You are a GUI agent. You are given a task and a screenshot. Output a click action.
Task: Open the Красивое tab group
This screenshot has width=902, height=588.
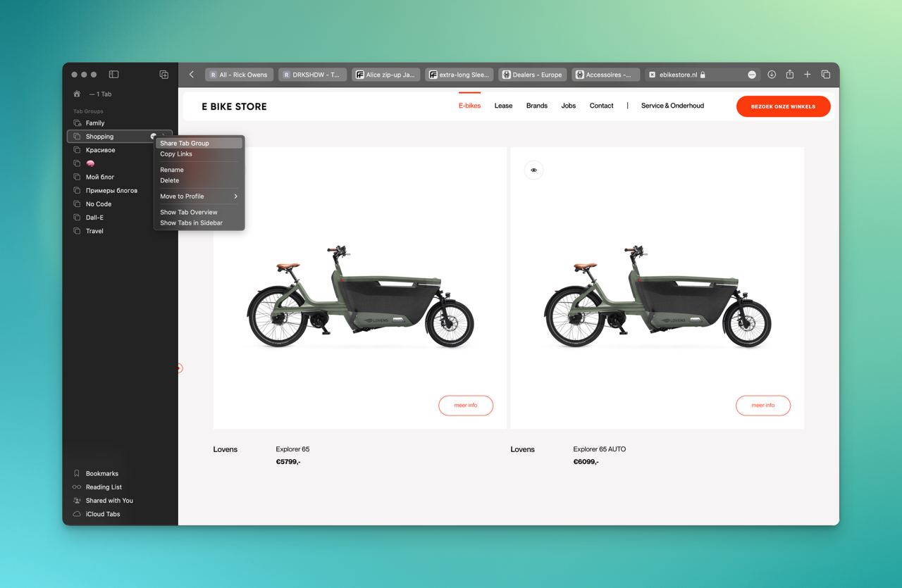tap(101, 150)
